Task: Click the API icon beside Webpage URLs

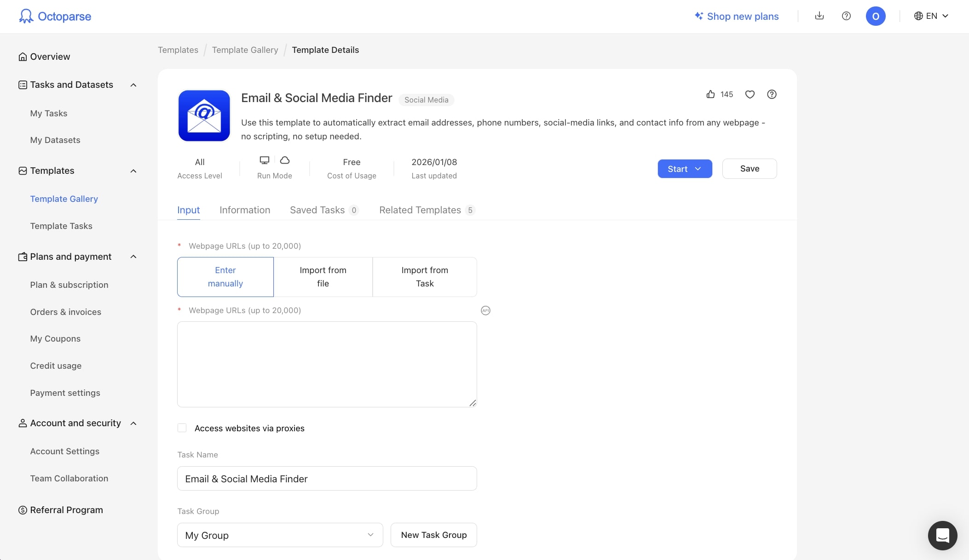Action: pyautogui.click(x=485, y=310)
